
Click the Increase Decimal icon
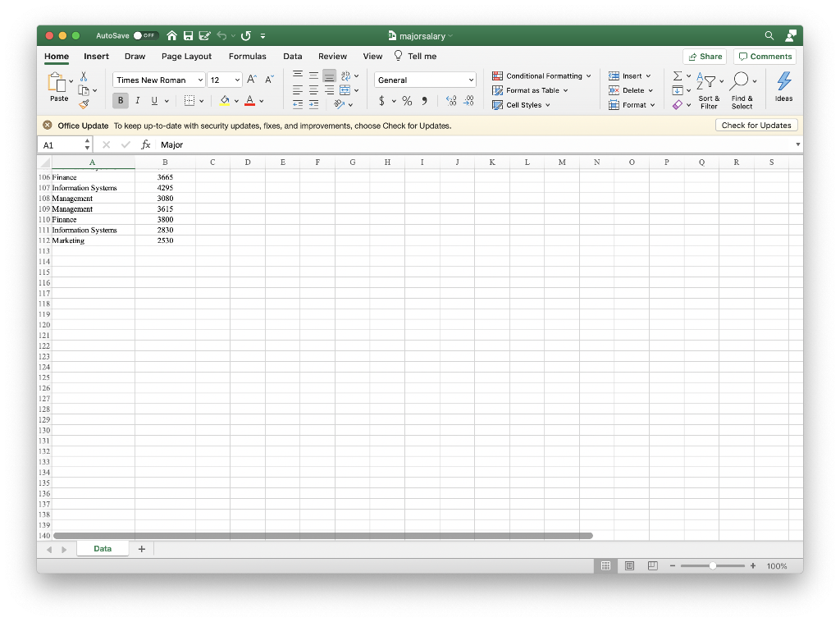[x=452, y=101]
